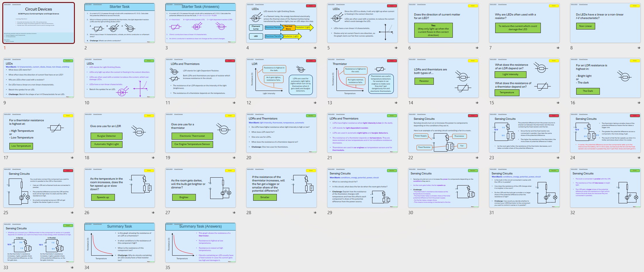Viewport: 644px width, 272px height.
Task: Open the Starter Task (Answers) slide thumbnail
Action: coord(201,23)
